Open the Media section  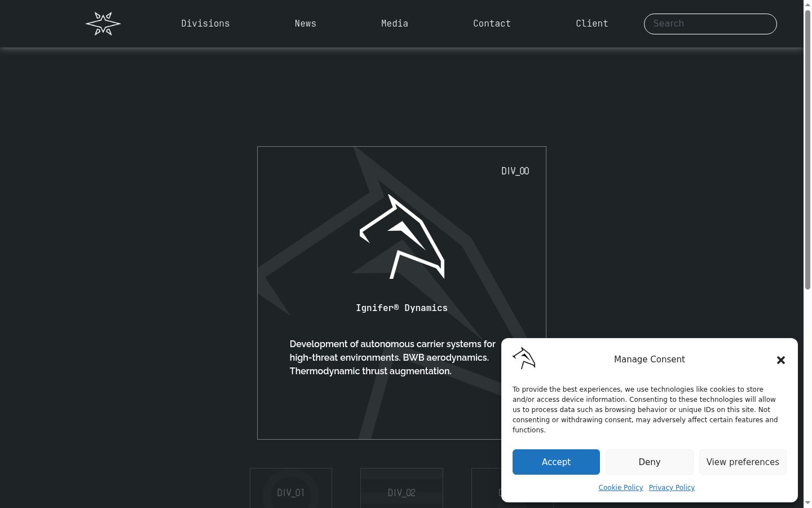tap(395, 24)
